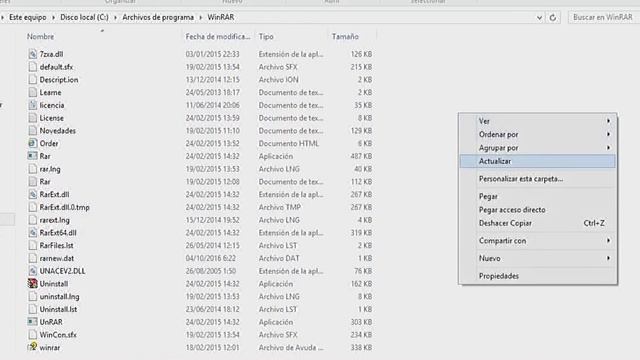
Task: Open chevron after Archivos de programa breadcrumb
Action: pyautogui.click(x=200, y=18)
